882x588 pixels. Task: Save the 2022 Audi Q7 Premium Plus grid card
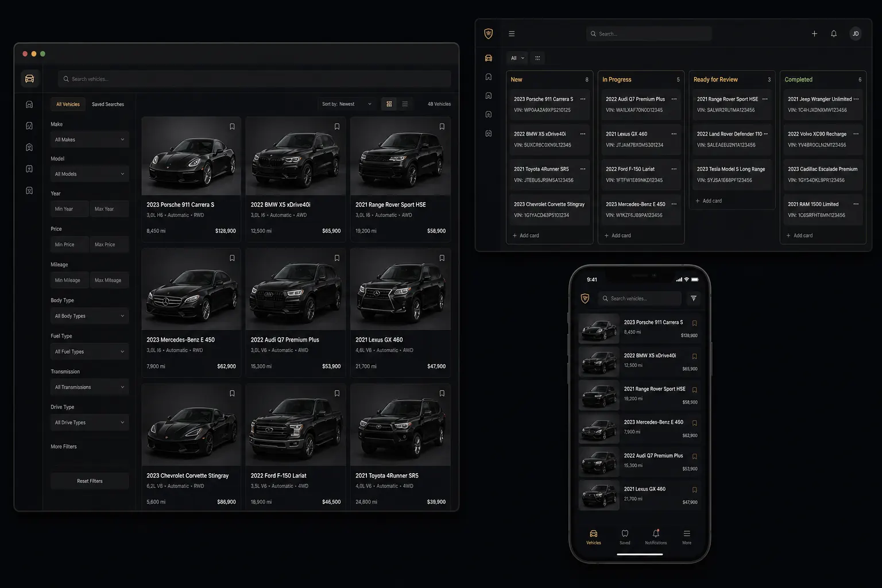tap(337, 258)
